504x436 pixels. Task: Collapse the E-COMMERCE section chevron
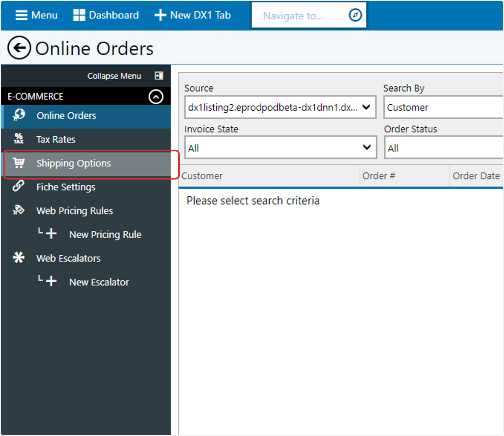tap(156, 97)
